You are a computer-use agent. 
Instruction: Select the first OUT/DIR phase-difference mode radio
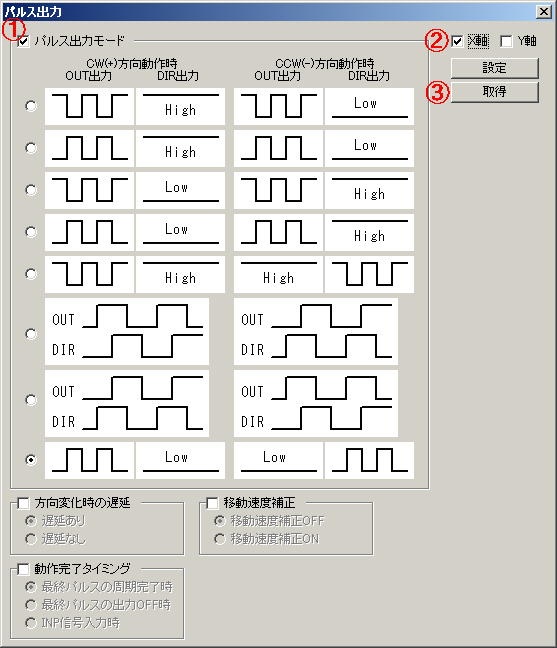coord(31,334)
